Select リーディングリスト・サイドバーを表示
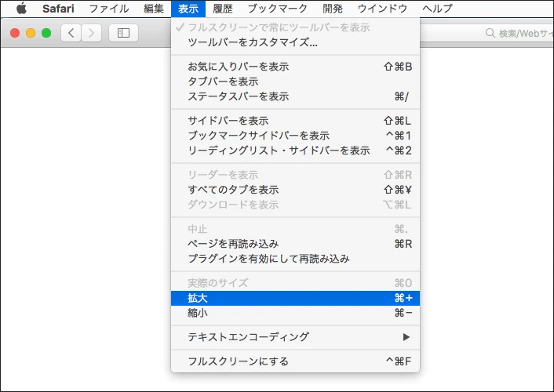554x392 pixels. [x=295, y=150]
